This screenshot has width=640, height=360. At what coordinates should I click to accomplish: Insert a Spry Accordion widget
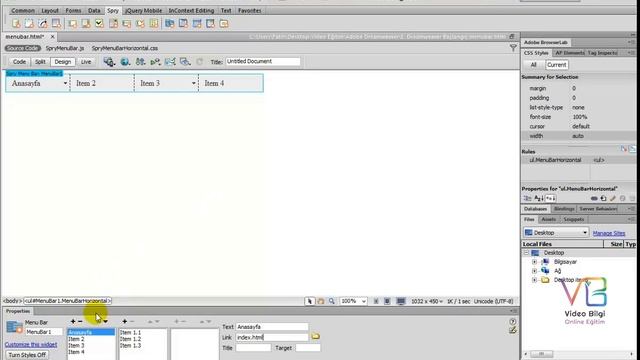tap(197, 24)
